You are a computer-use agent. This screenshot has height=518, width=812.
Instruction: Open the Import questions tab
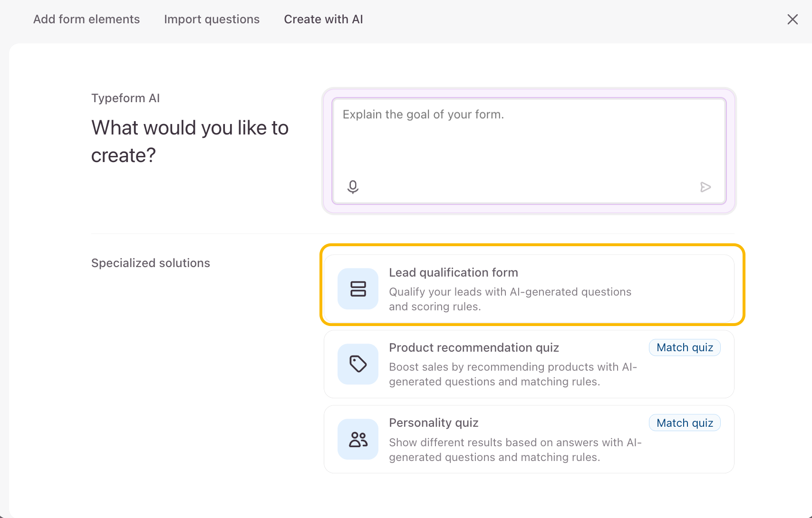212,19
